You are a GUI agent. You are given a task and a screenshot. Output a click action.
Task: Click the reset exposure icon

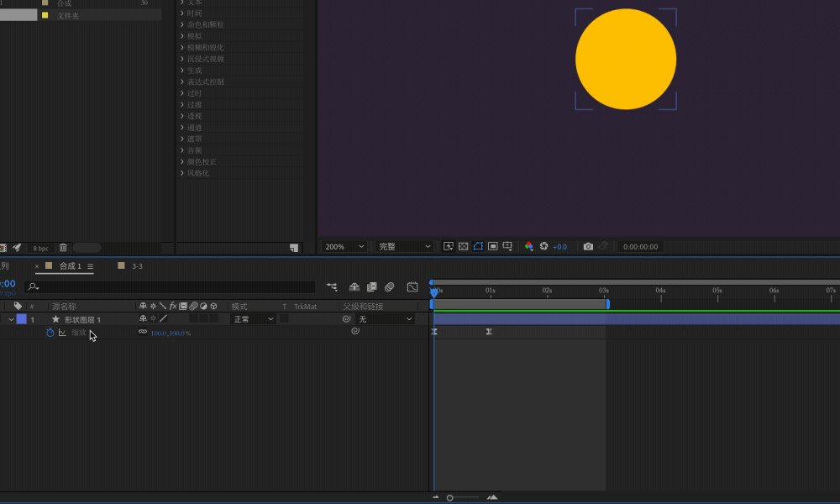click(x=543, y=246)
